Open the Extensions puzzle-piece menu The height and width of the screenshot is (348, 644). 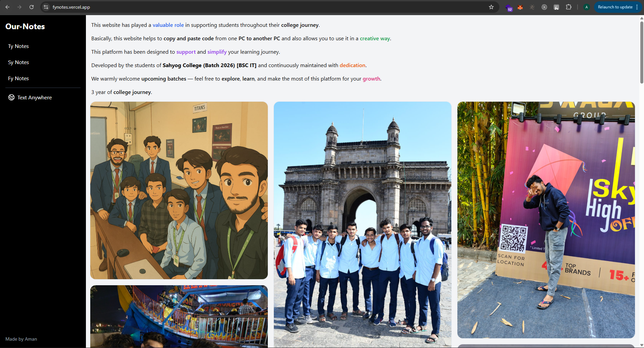tap(568, 7)
